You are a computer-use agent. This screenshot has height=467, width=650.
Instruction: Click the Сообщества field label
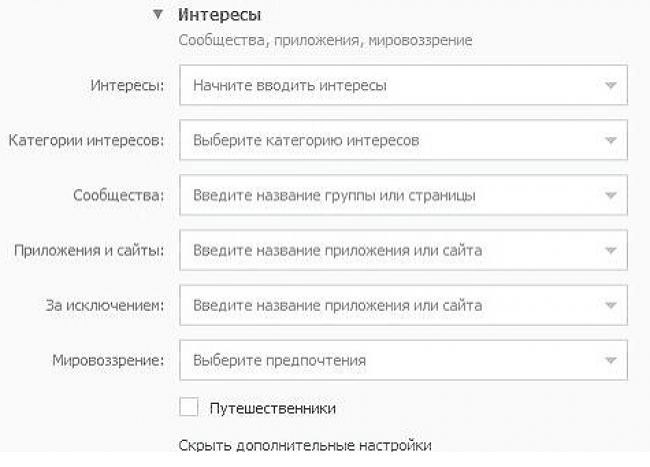click(118, 196)
